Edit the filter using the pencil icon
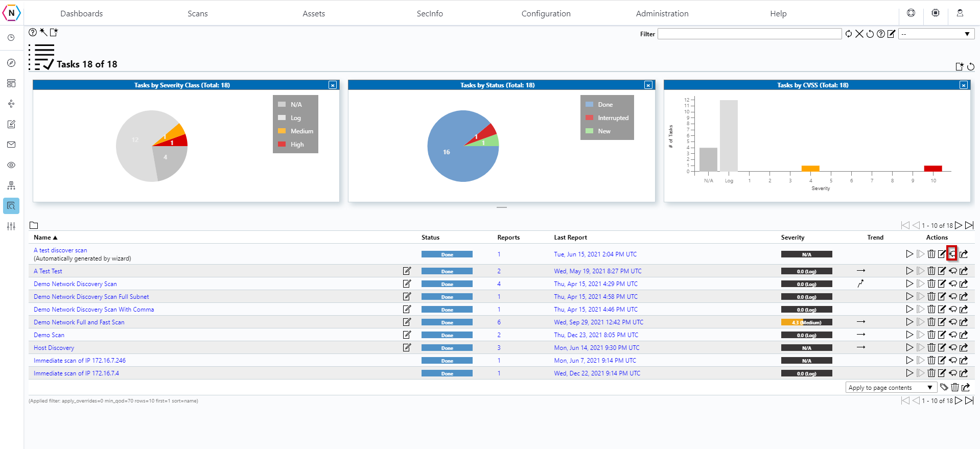This screenshot has height=449, width=980. 892,34
